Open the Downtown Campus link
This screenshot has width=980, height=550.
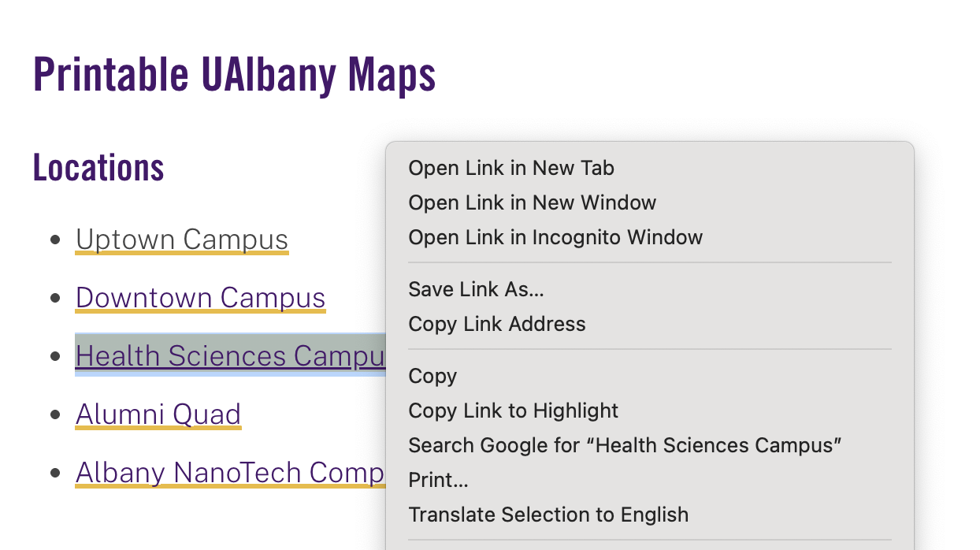point(200,297)
